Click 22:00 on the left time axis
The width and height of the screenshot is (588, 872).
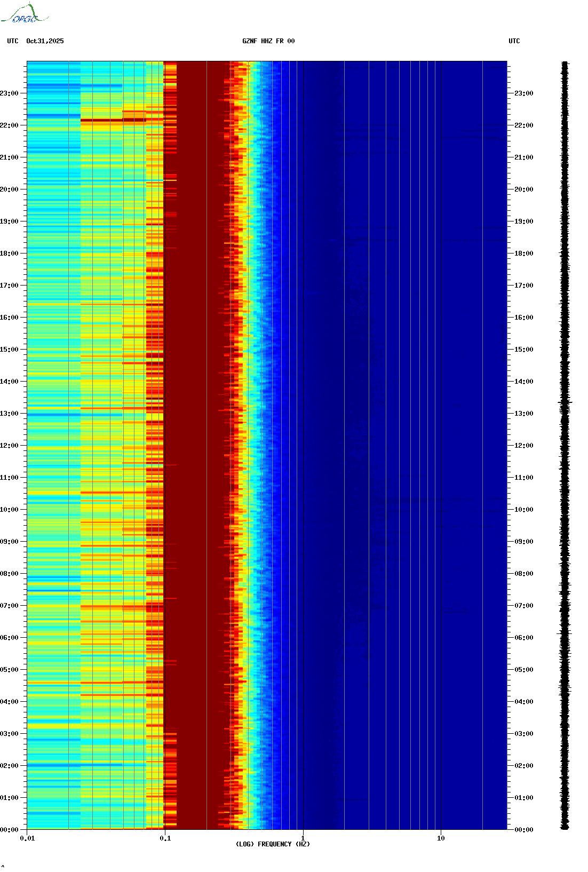[x=9, y=125]
